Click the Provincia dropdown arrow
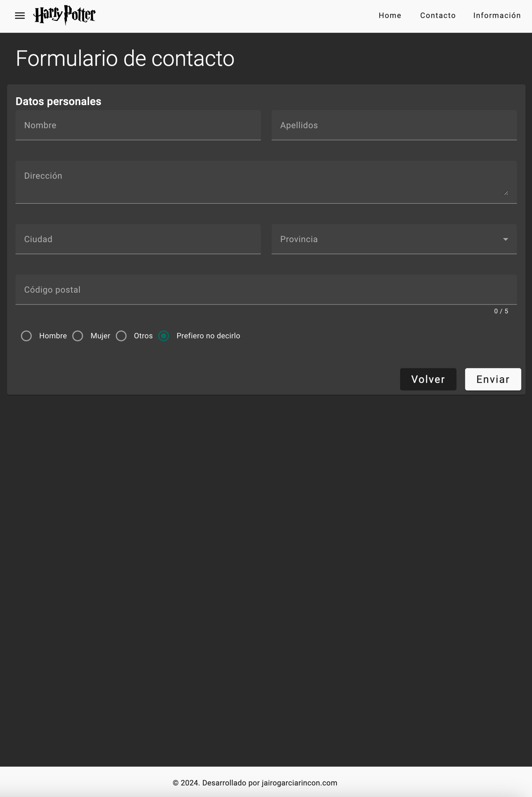This screenshot has height=797, width=532. tap(505, 239)
